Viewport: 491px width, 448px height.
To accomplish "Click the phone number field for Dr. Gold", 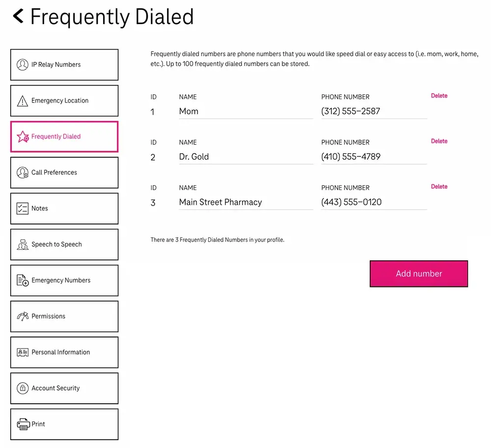I will point(373,156).
